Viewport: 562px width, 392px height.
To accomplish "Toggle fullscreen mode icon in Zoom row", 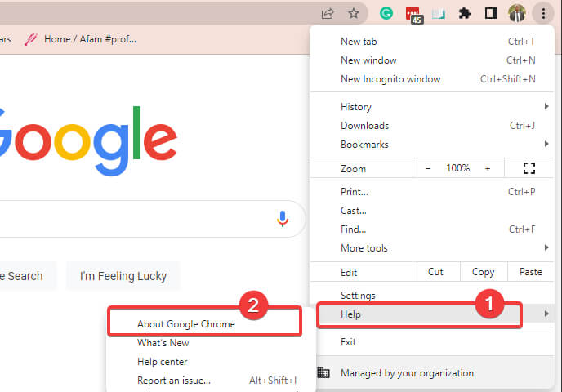I will tap(529, 168).
